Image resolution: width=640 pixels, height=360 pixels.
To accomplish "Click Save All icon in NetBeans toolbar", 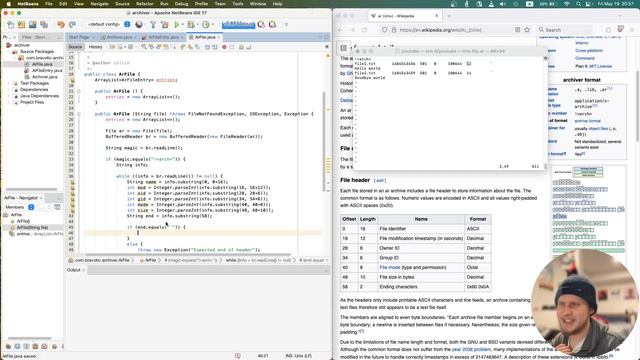I will pyautogui.click(x=44, y=24).
